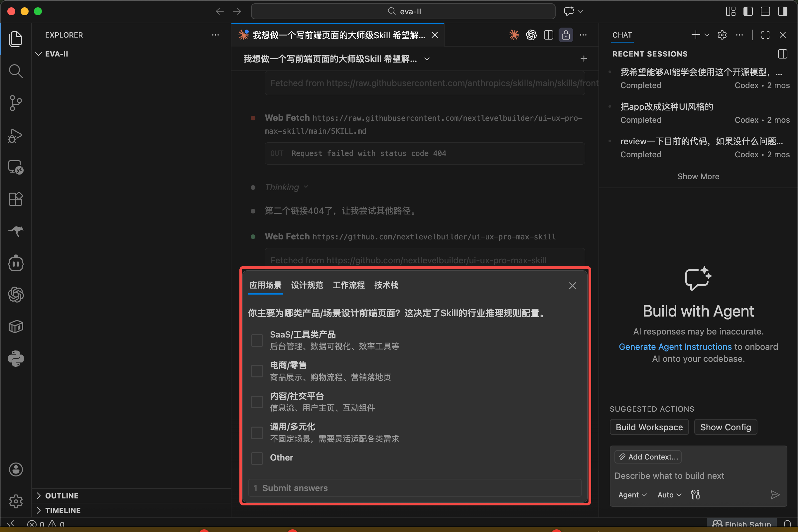The image size is (798, 532).
Task: Select the CHAT panel tab
Action: [622, 35]
